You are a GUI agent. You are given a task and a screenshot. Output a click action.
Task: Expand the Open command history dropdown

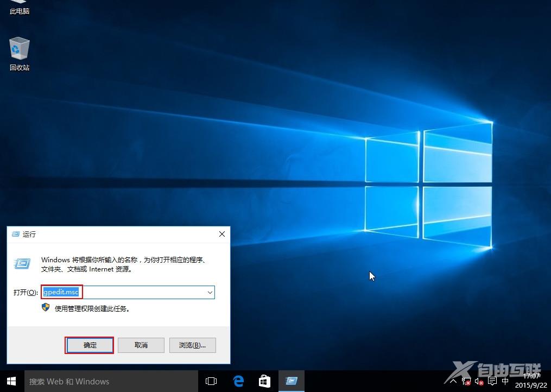210,292
